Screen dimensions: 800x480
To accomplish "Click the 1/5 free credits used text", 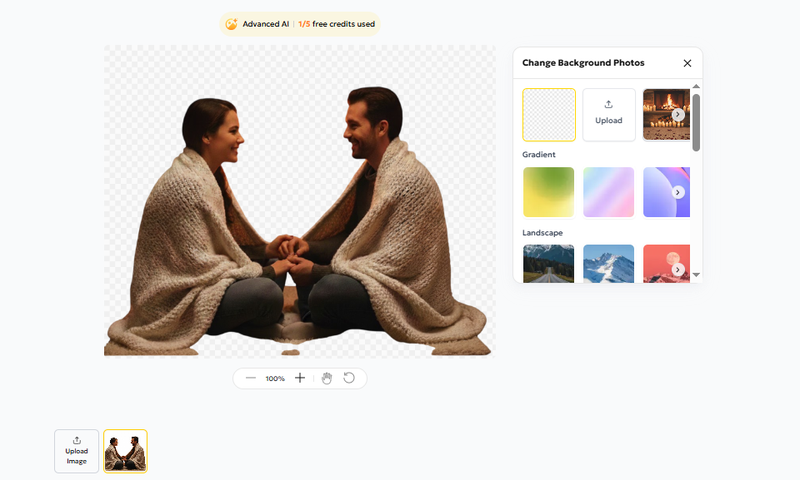I will (337, 24).
